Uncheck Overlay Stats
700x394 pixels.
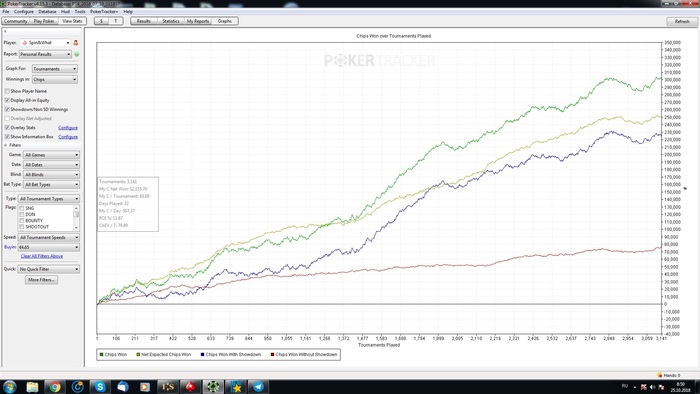[7, 128]
